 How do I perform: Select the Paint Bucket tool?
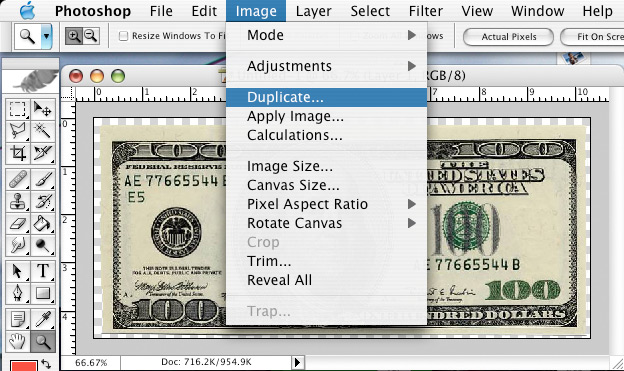coord(43,224)
